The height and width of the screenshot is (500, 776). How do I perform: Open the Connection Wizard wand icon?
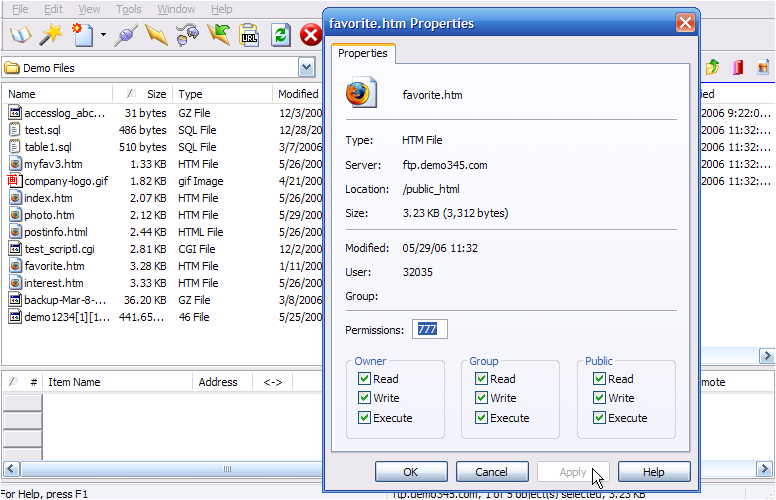51,36
